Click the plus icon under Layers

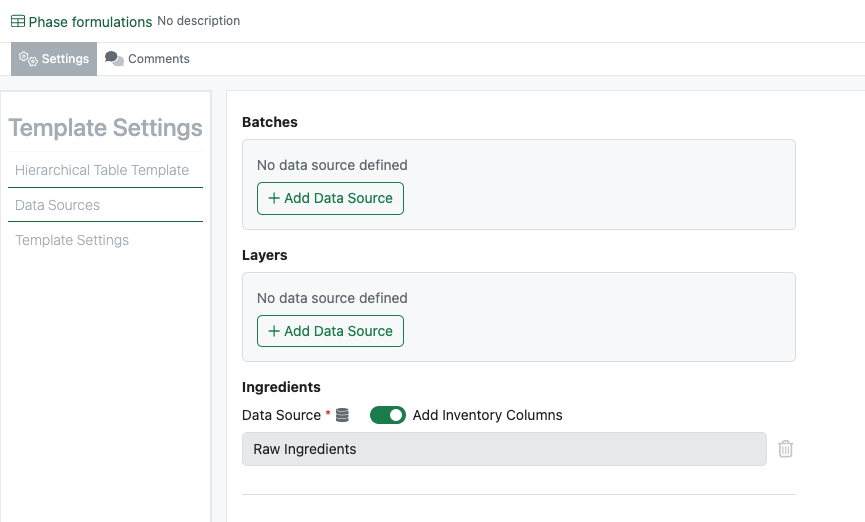click(273, 331)
